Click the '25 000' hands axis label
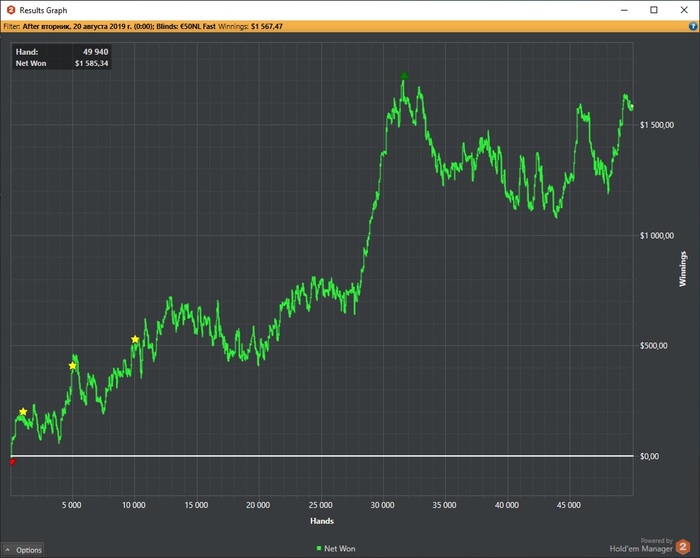The image size is (700, 558). point(321,505)
